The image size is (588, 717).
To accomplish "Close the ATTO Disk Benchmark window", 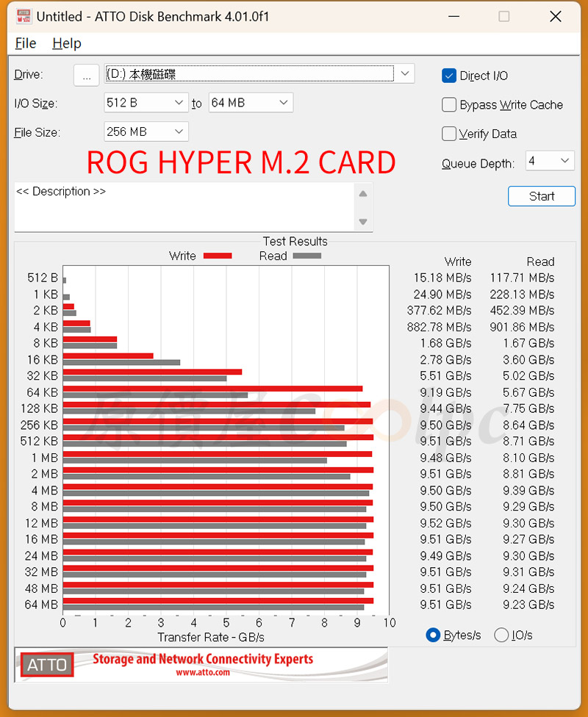I will [x=556, y=16].
